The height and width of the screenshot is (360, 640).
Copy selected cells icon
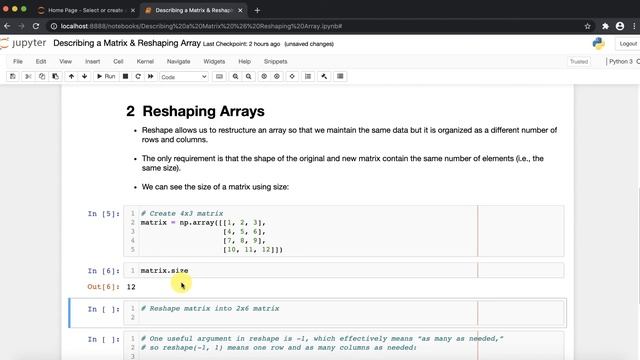(42, 76)
